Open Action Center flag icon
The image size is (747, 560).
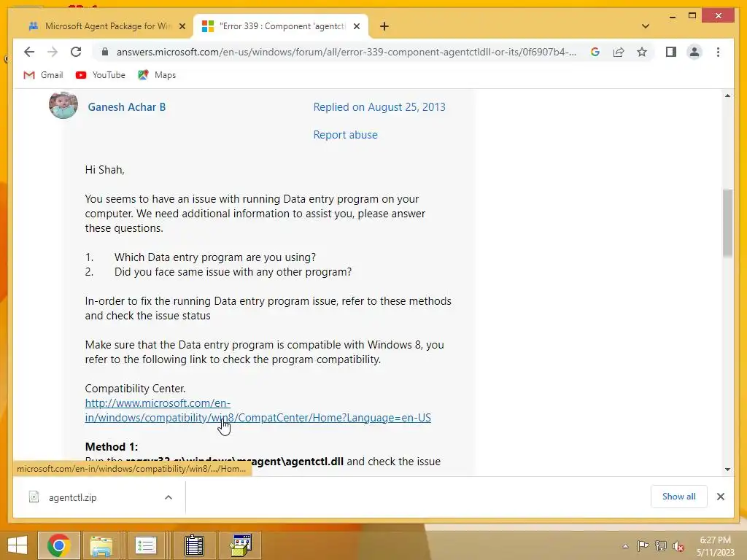pos(643,545)
